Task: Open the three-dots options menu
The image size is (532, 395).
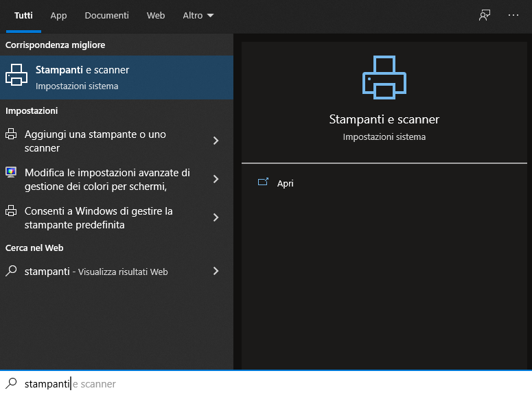Action: [x=513, y=15]
